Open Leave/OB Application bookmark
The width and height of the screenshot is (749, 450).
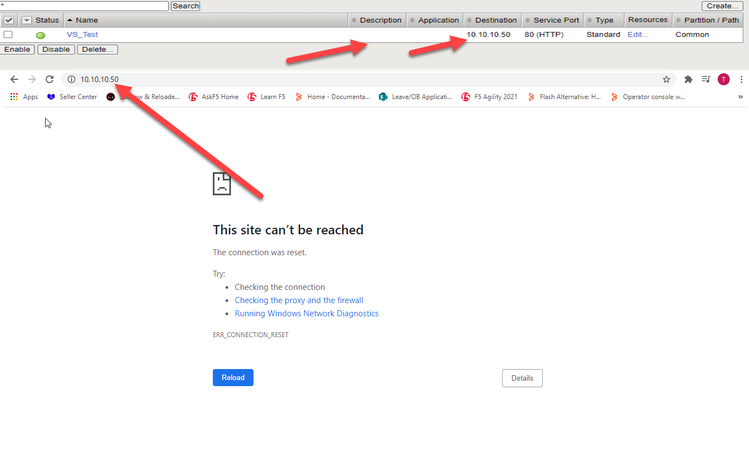click(416, 96)
